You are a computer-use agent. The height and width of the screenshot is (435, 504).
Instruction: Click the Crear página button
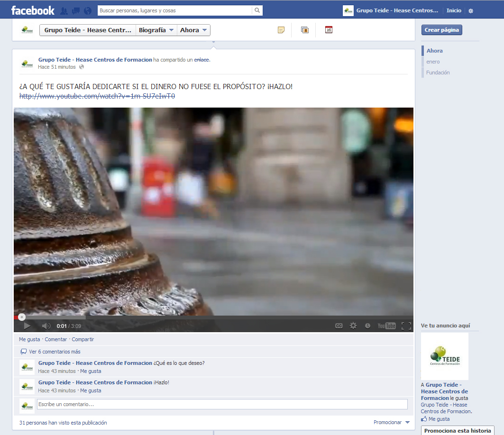(x=441, y=30)
